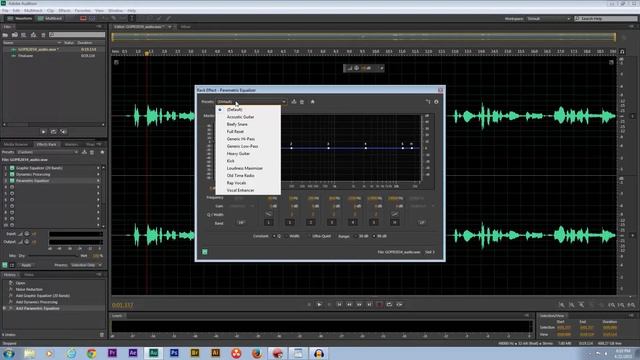This screenshot has height=360, width=640.
Task: Switch to Multitrack view
Action: click(x=51, y=18)
